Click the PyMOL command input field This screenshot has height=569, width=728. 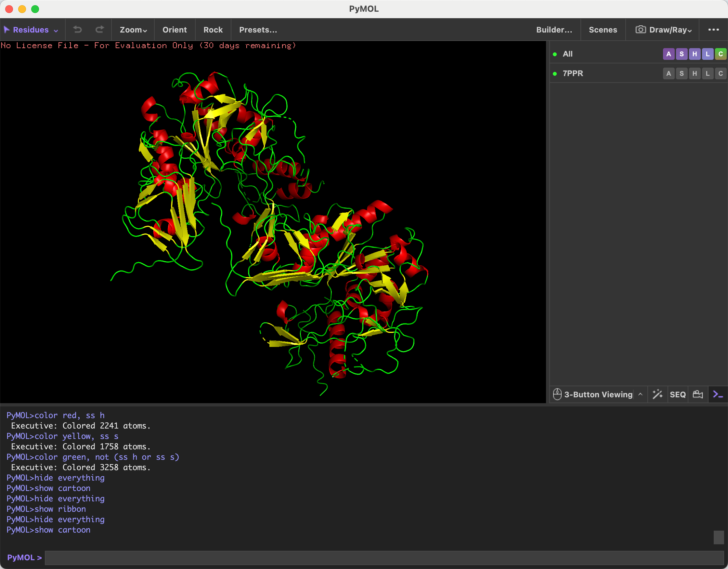[x=384, y=558]
